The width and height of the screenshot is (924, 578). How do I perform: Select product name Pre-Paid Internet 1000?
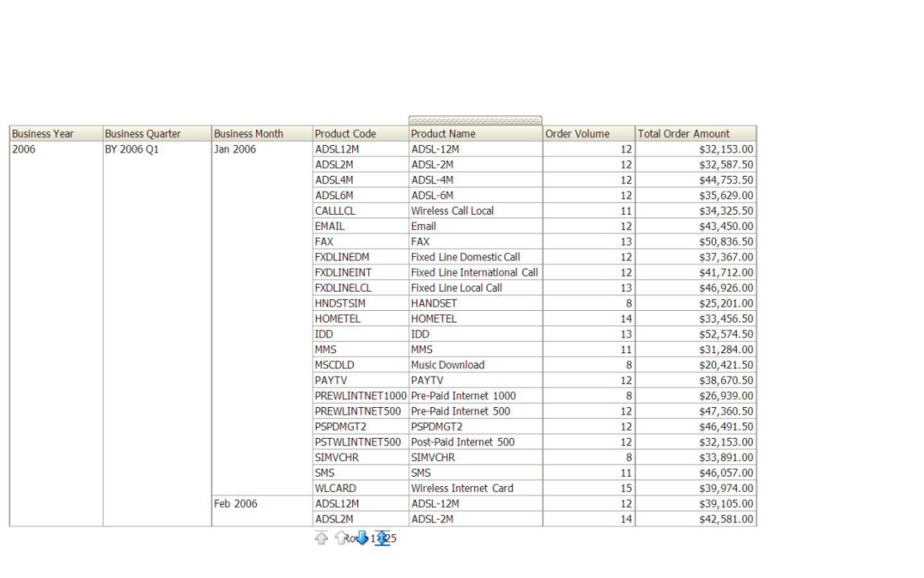pyautogui.click(x=463, y=396)
